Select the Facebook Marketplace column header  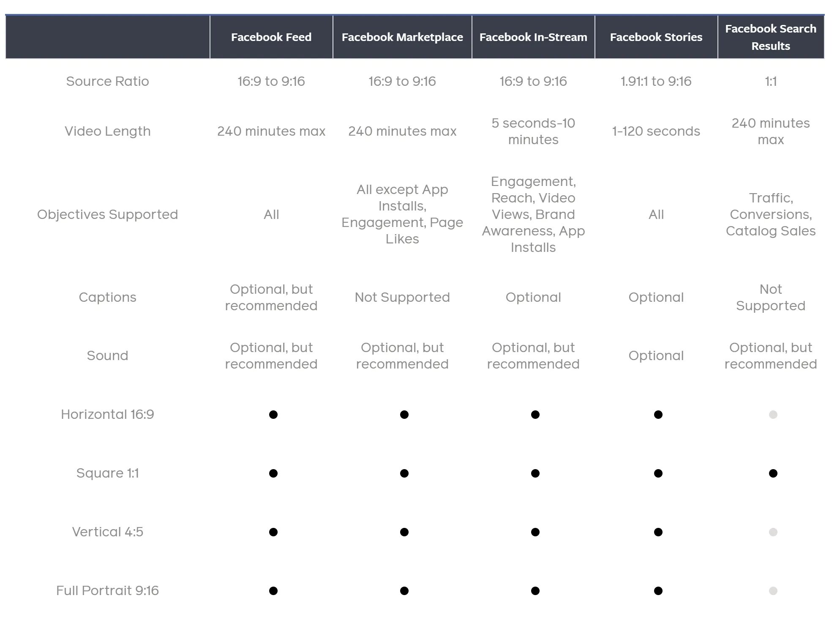point(402,37)
